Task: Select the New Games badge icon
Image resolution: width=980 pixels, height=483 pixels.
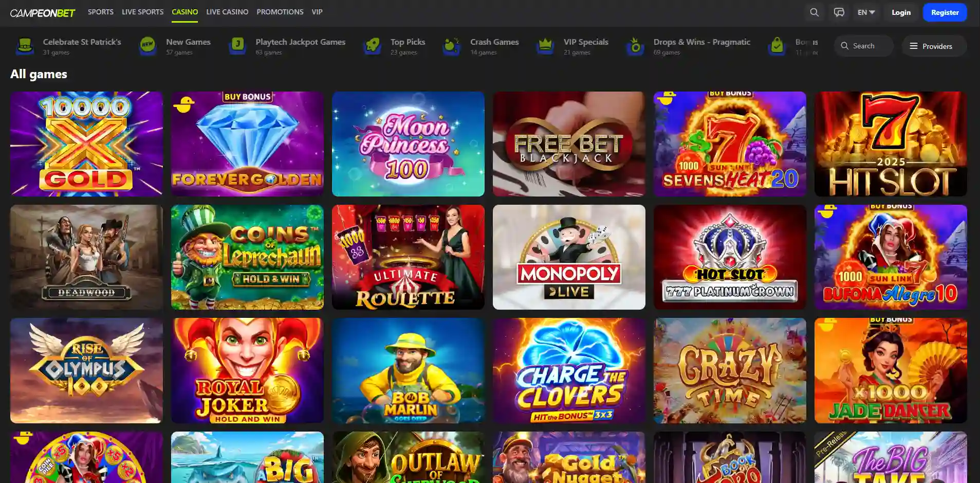Action: [x=148, y=46]
